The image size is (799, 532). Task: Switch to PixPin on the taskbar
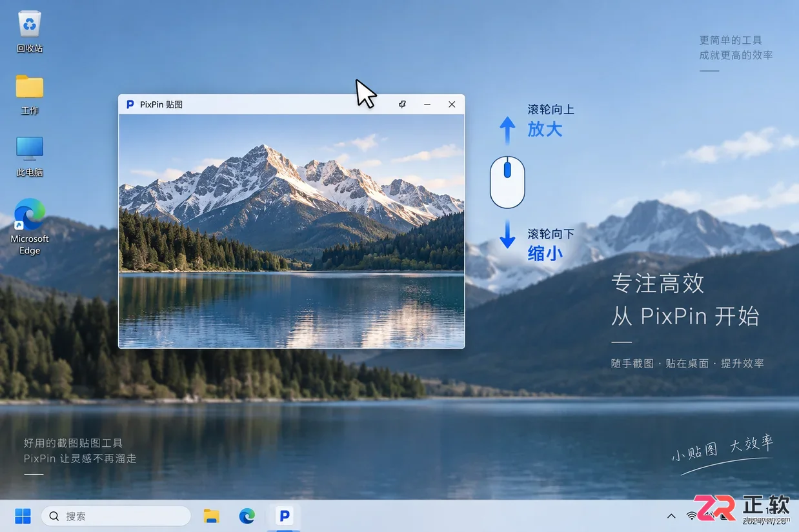click(x=284, y=516)
